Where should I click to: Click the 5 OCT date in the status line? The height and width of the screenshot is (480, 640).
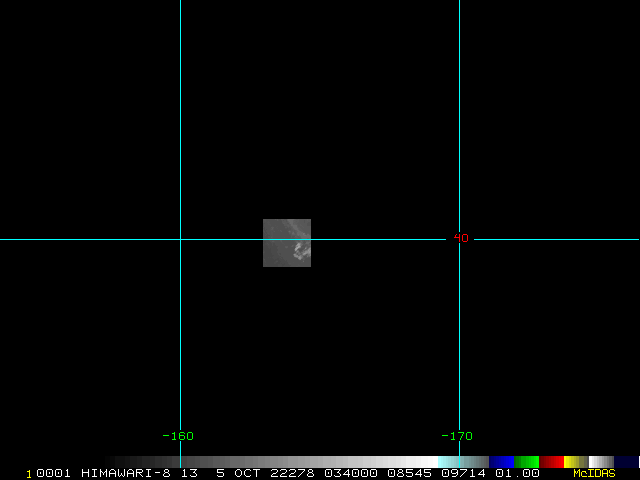point(236,473)
